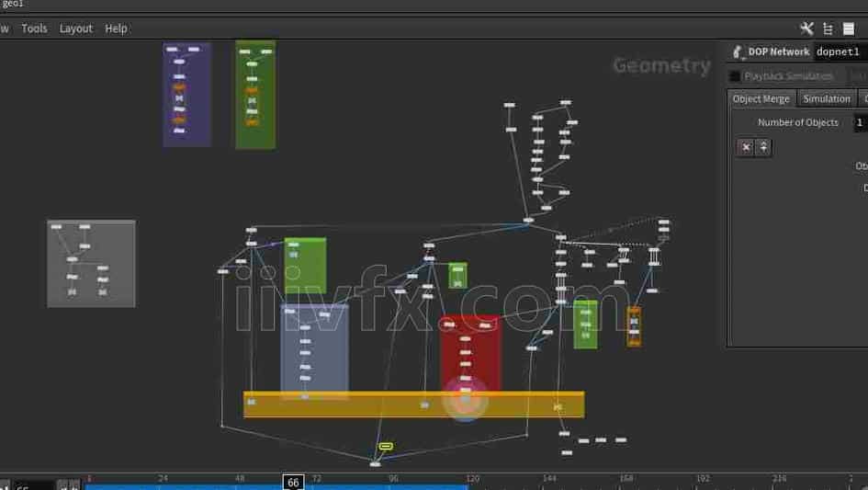Open the Help menu
The height and width of the screenshot is (490, 868).
pyautogui.click(x=117, y=28)
